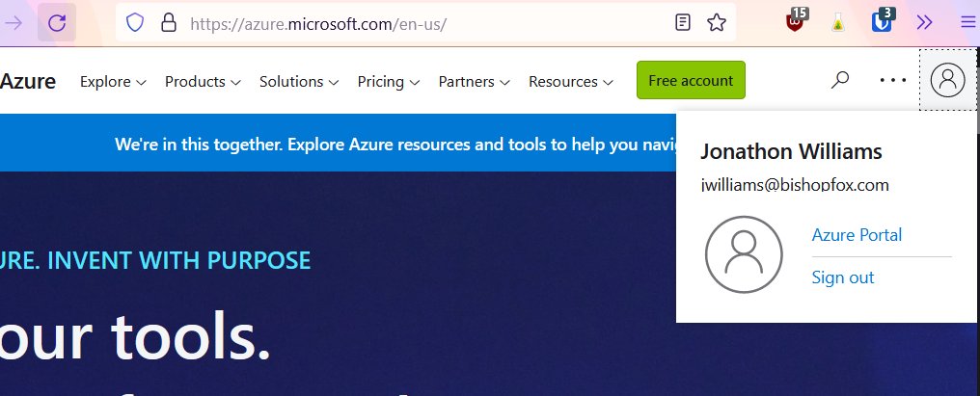Click the green Free account button
Viewport: 980px width, 396px height.
[691, 80]
